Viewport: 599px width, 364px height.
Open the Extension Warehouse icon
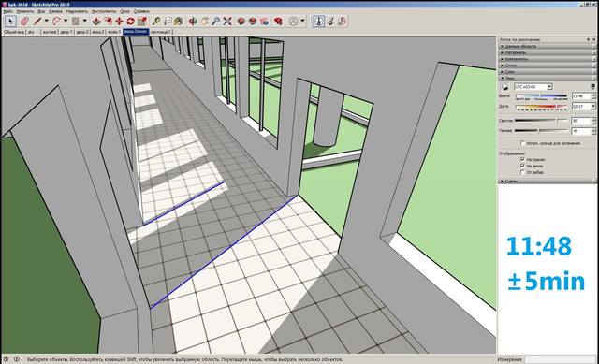(253, 22)
